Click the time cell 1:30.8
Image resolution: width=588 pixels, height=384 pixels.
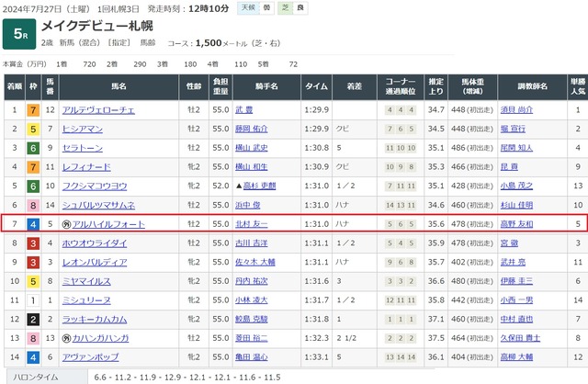(x=316, y=148)
